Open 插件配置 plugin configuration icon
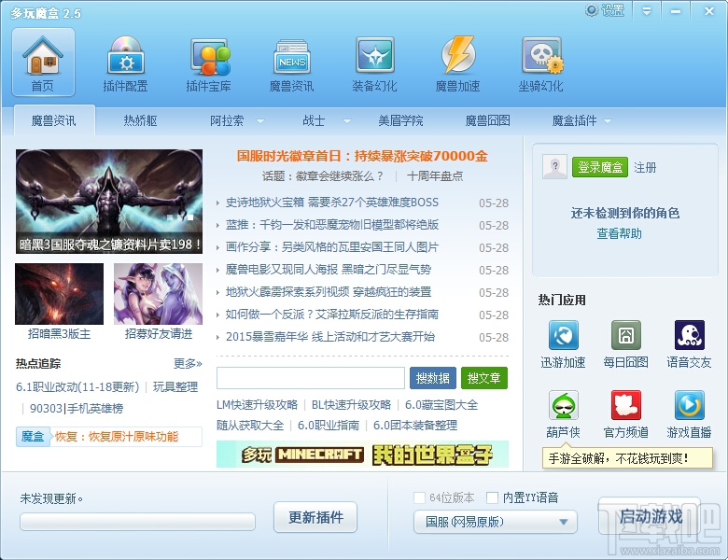The image size is (728, 560). [x=125, y=64]
